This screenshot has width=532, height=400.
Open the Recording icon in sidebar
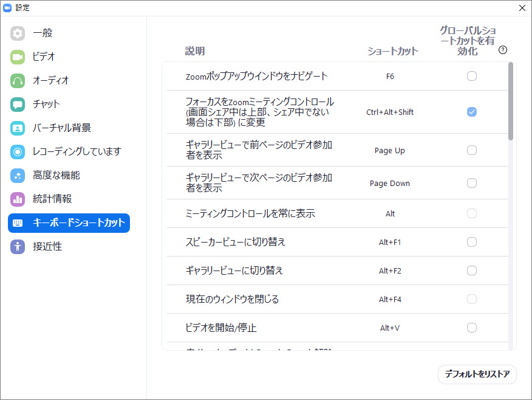click(x=18, y=152)
